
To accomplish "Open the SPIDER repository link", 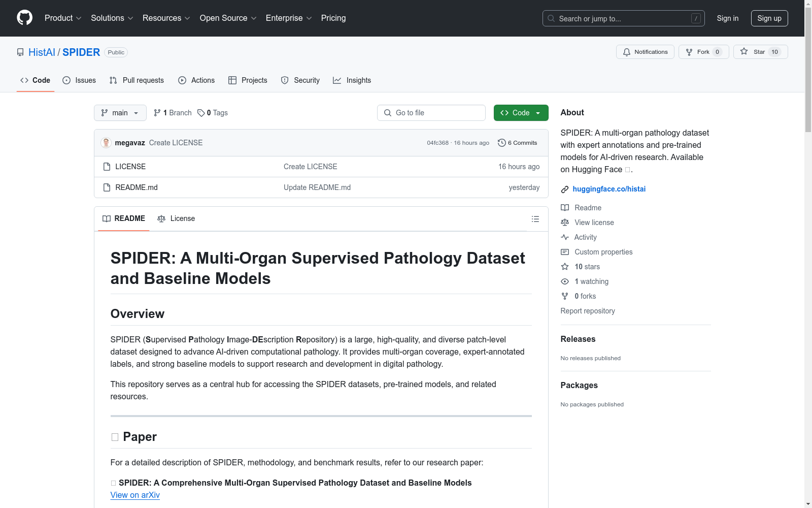I will [x=81, y=52].
